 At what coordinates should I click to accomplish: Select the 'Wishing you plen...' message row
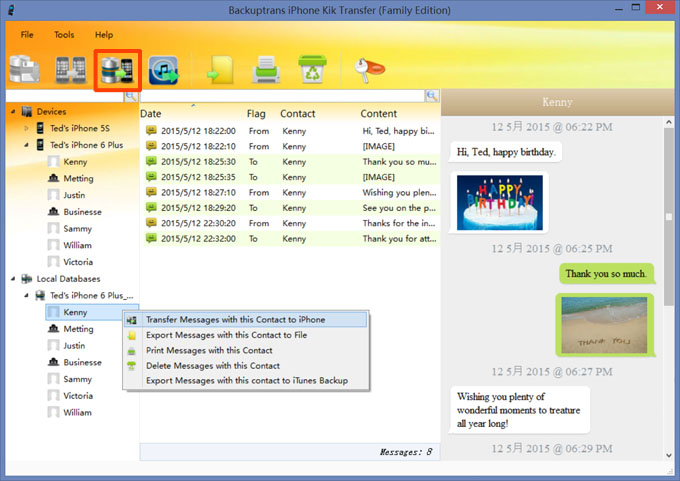(x=291, y=192)
